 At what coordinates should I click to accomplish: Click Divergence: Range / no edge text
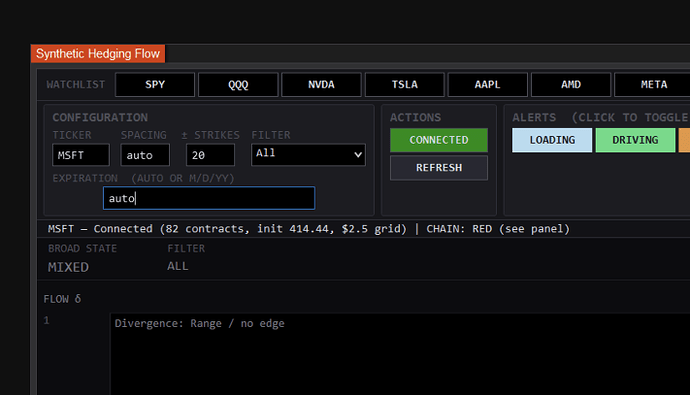pos(199,323)
